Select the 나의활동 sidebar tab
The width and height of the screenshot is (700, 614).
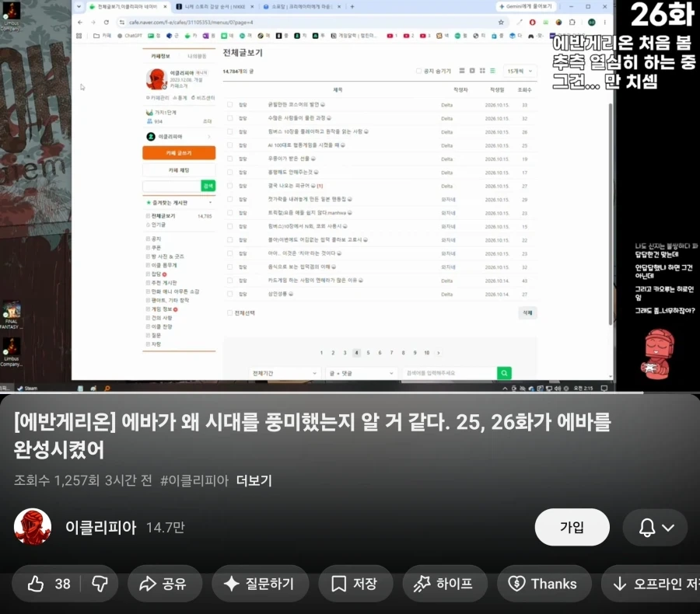click(197, 56)
